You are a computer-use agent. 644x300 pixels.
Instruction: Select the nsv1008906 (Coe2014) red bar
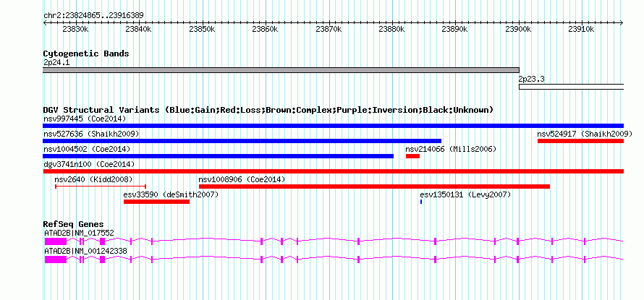[374, 187]
